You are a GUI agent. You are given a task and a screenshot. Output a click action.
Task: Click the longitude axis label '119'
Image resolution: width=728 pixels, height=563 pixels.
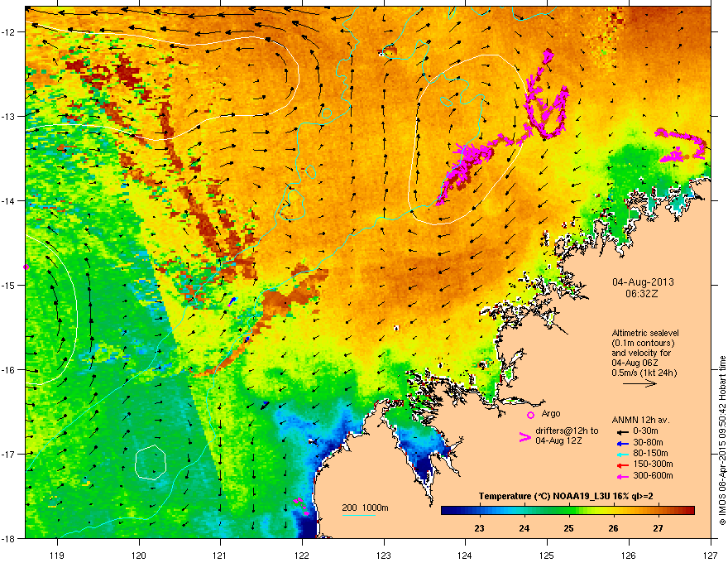pyautogui.click(x=57, y=555)
